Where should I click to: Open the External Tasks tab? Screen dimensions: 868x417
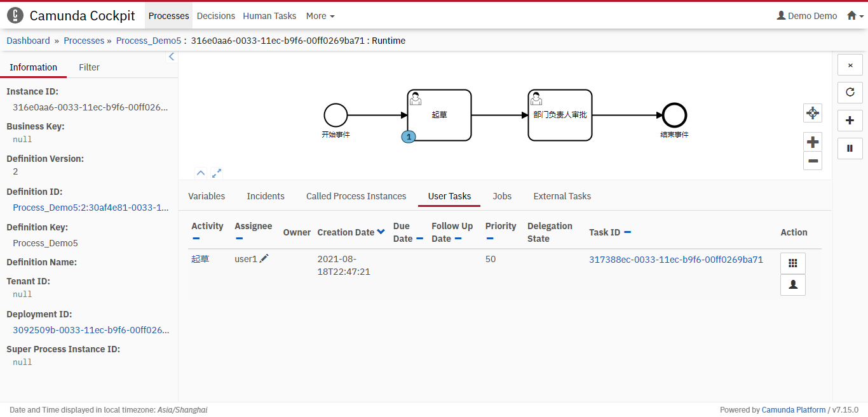click(562, 196)
